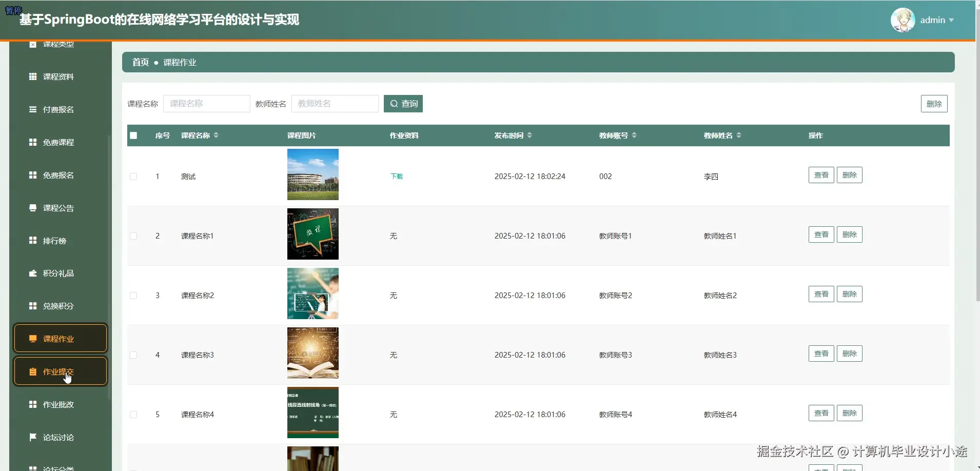This screenshot has width=980, height=471.
Task: Focus the 教师姓名 search input
Action: (x=335, y=104)
